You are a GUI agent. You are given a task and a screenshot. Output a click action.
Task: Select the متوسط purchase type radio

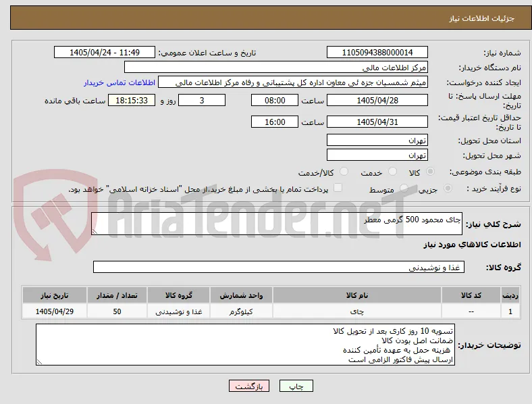point(404,188)
